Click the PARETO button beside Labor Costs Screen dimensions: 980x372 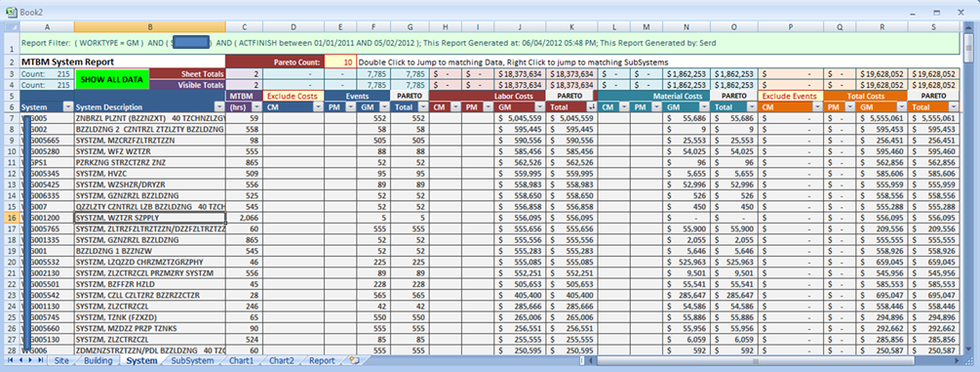pyautogui.click(x=571, y=97)
